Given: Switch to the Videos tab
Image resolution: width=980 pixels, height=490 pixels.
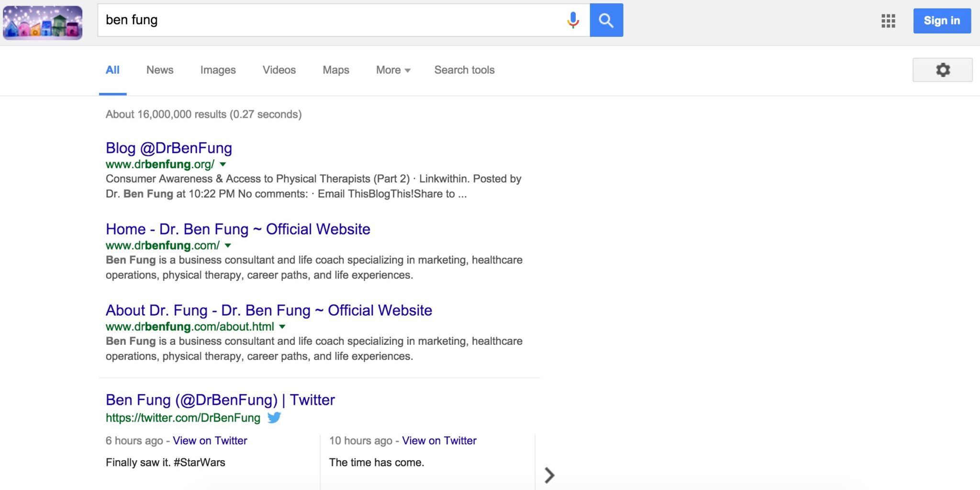Looking at the screenshot, I should tap(279, 70).
